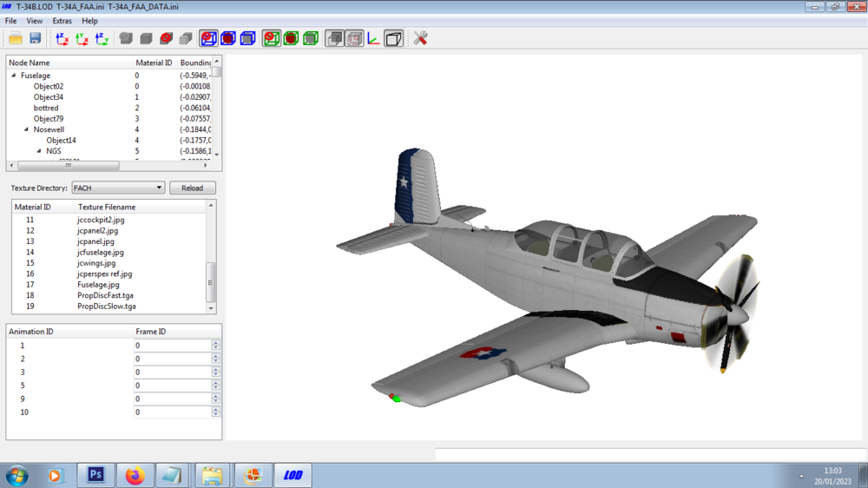Click Frame ID field for animation 3
The width and height of the screenshot is (868, 488).
173,372
